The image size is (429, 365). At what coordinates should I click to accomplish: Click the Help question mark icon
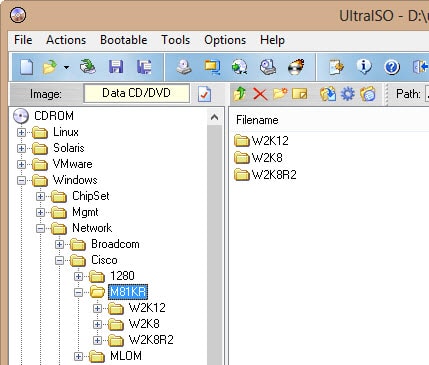coord(392,67)
